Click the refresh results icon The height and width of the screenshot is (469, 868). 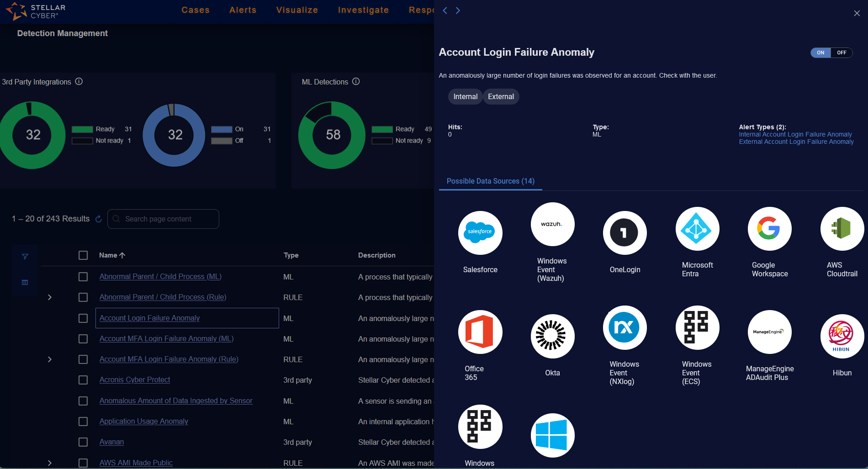(x=98, y=219)
